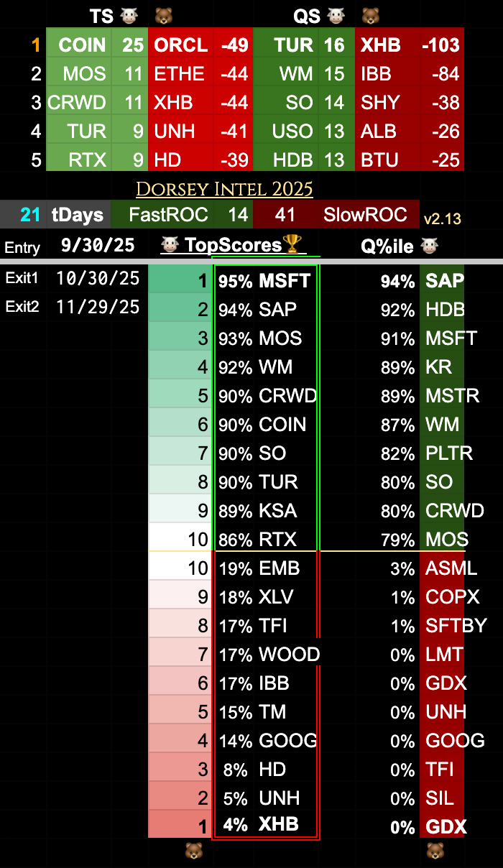Viewport: 503px width, 868px height.
Task: Click the Q%ile column heading
Action: click(x=389, y=246)
